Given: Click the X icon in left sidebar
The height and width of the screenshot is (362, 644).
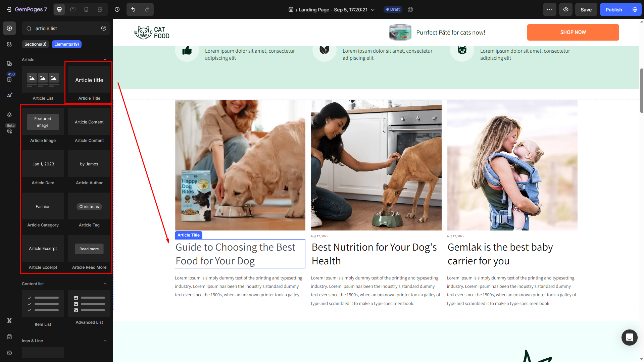Looking at the screenshot, I should [9, 321].
